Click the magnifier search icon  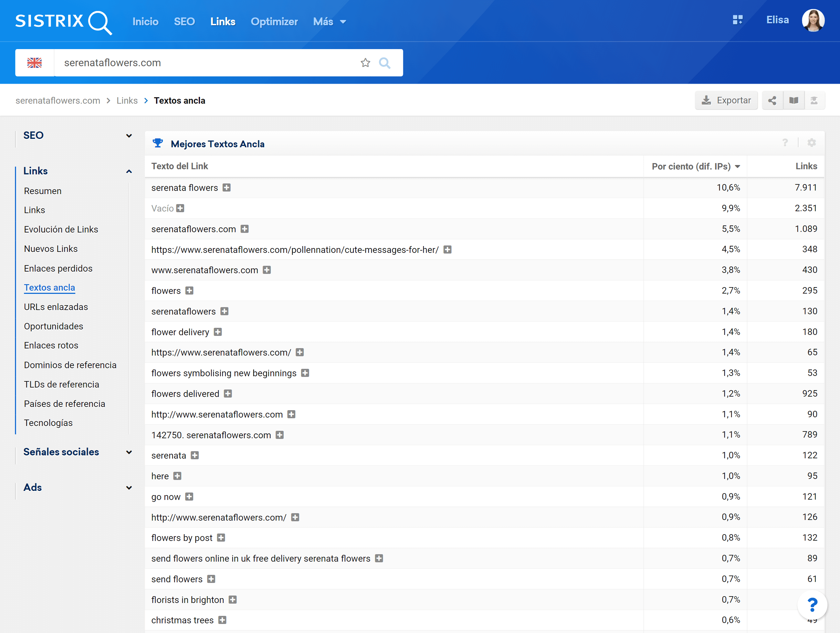coord(385,63)
